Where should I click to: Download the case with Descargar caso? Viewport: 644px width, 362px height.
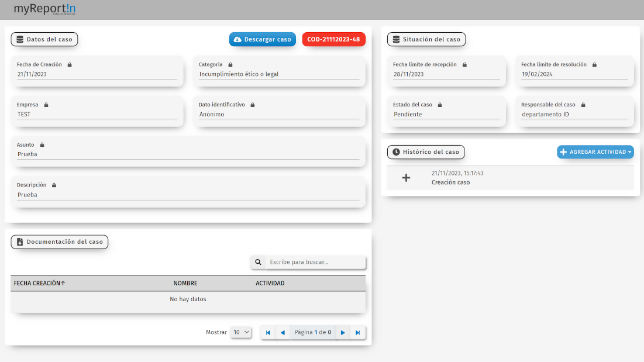(262, 39)
